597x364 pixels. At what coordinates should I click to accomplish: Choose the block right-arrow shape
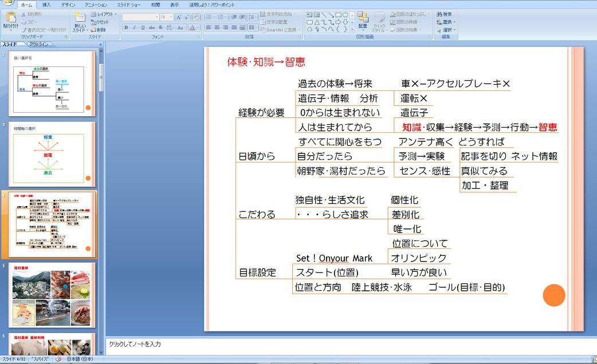point(338,22)
